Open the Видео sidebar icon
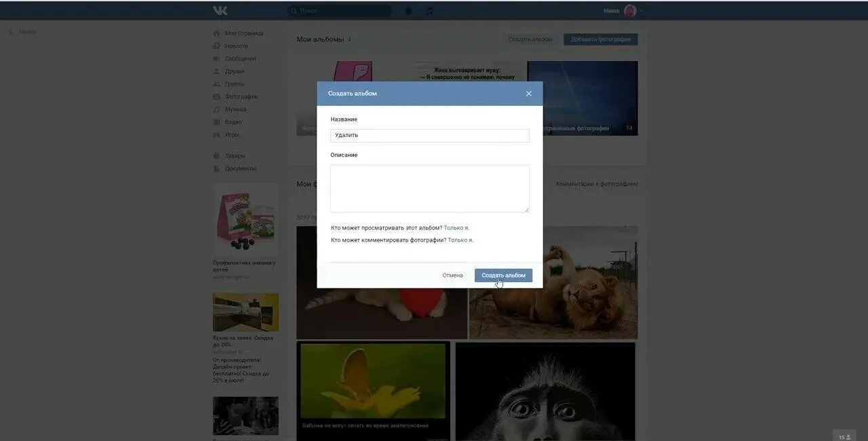868x441 pixels. [x=217, y=122]
